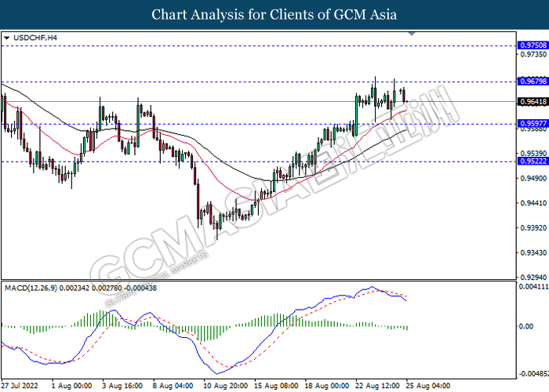Select the 0.95977 price level label
549x392 pixels.
(533, 123)
